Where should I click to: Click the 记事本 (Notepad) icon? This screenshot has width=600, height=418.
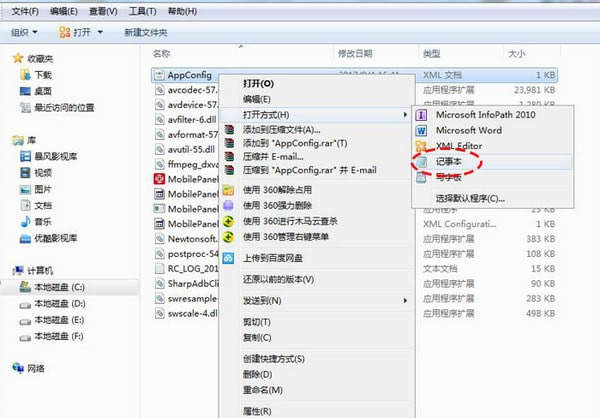coord(421,160)
